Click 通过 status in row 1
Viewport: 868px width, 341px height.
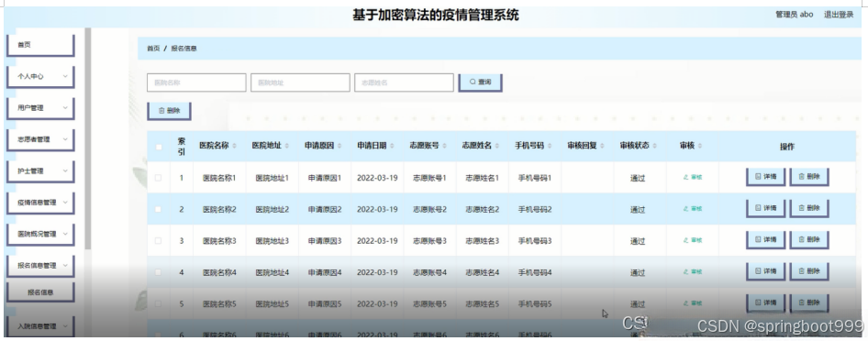[638, 178]
